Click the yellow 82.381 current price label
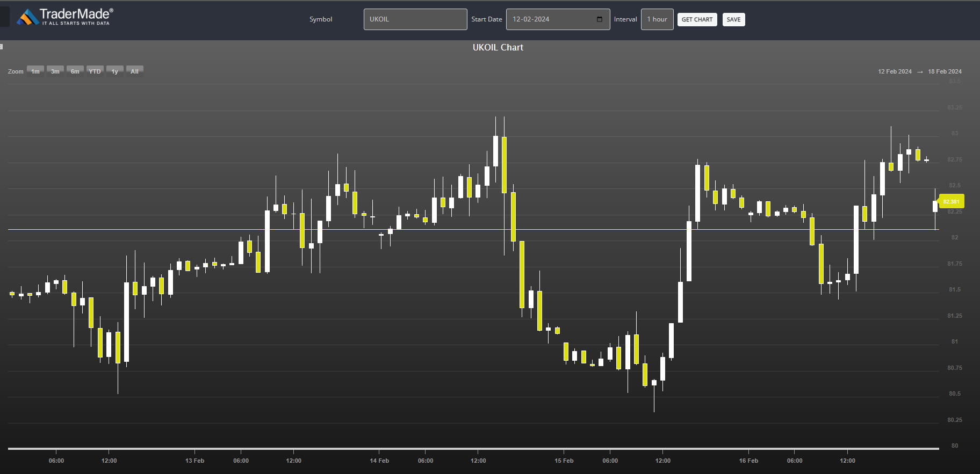Viewport: 980px width, 474px height. coord(951,201)
